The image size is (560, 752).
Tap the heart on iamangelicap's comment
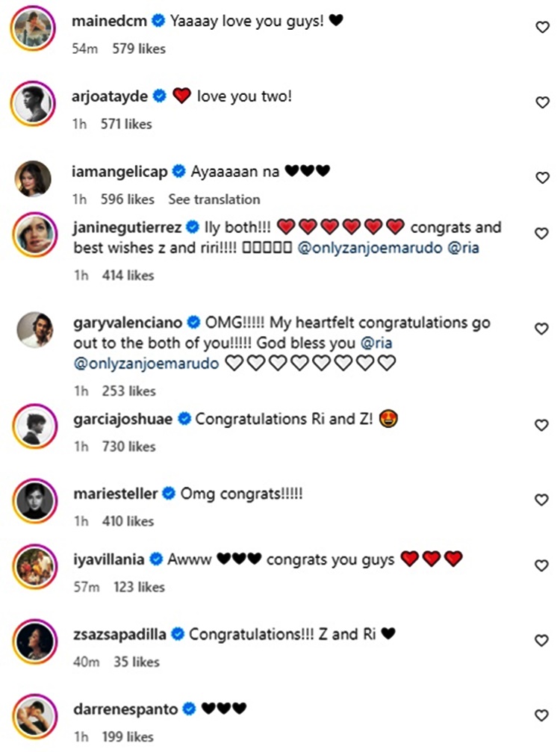point(543,178)
